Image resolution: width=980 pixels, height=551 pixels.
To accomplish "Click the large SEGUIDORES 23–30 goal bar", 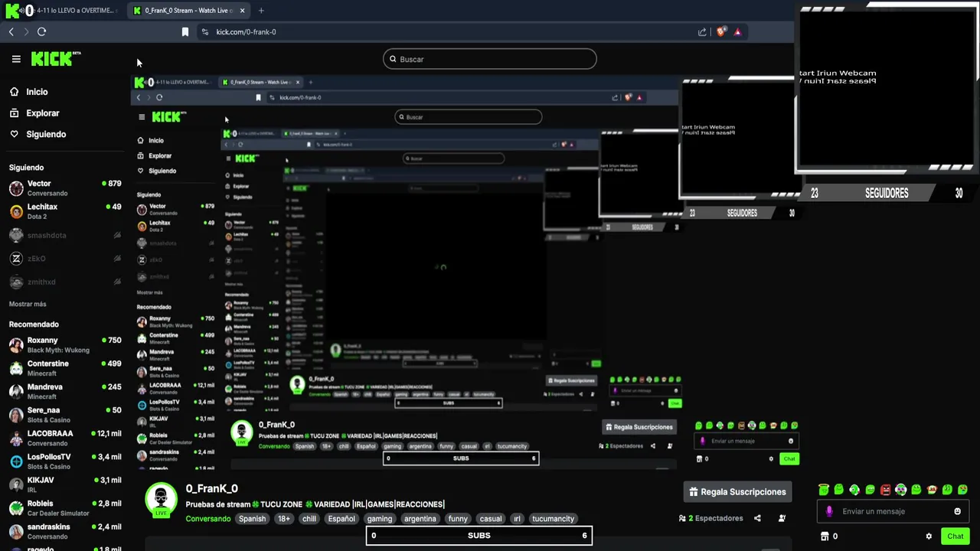I will pyautogui.click(x=887, y=194).
